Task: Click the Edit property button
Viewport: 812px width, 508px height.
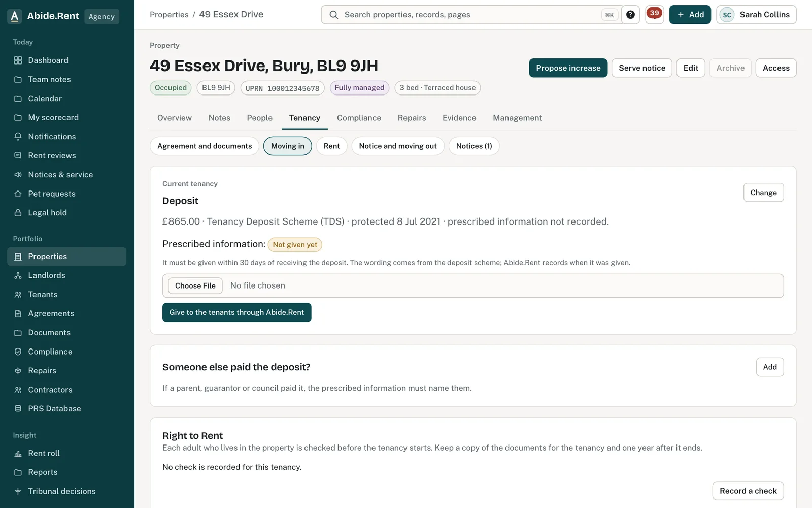Action: [x=691, y=68]
